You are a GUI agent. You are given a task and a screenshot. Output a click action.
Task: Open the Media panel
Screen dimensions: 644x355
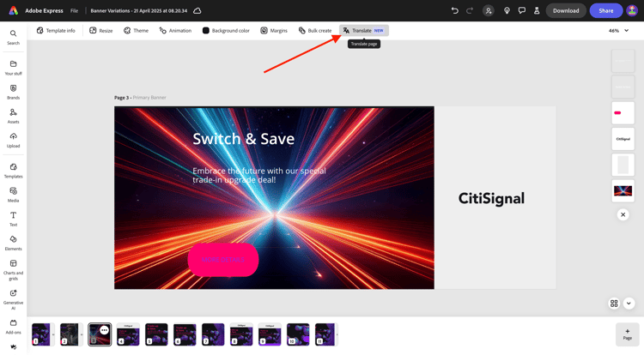tap(13, 195)
